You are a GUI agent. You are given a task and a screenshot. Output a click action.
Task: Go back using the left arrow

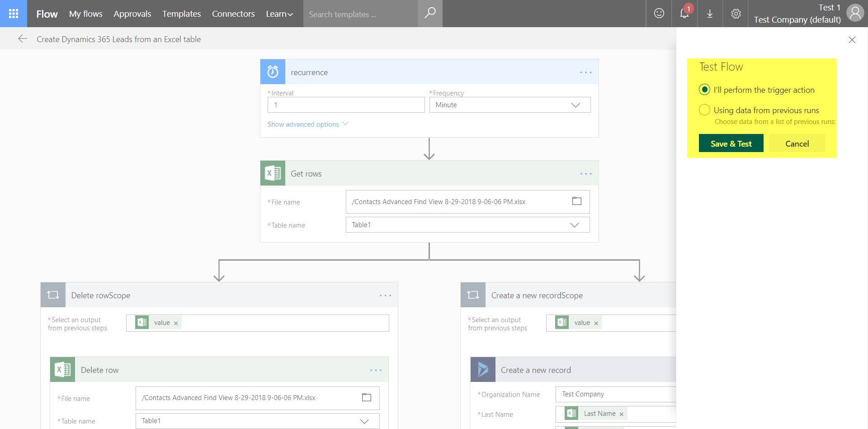[x=23, y=39]
